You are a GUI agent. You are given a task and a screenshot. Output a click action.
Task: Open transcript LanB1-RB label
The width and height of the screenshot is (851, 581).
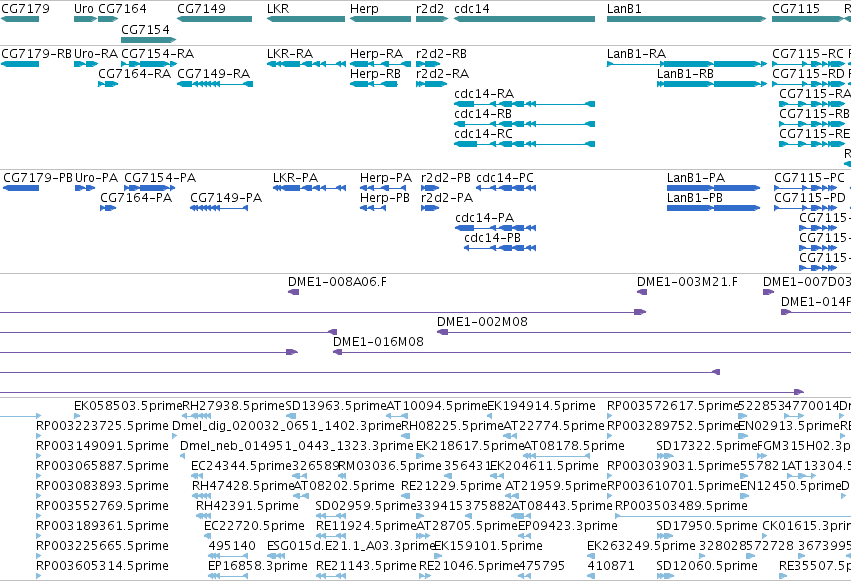[685, 73]
